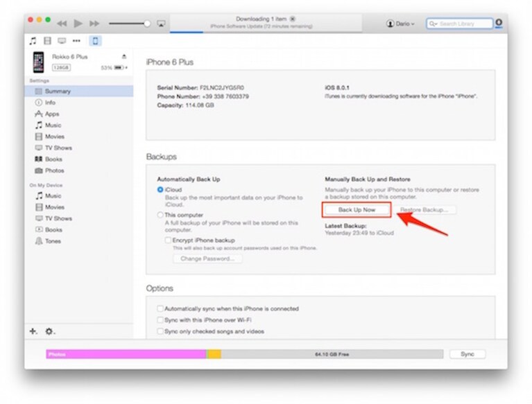Open the Dario account menu
Viewport: 532px width, 404px height.
(x=400, y=24)
